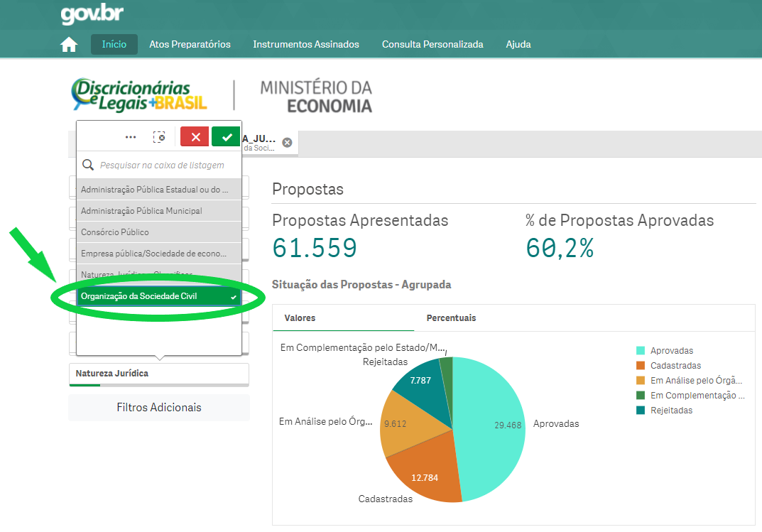Open the three-dots selection menu
The width and height of the screenshot is (762, 532).
pos(131,137)
